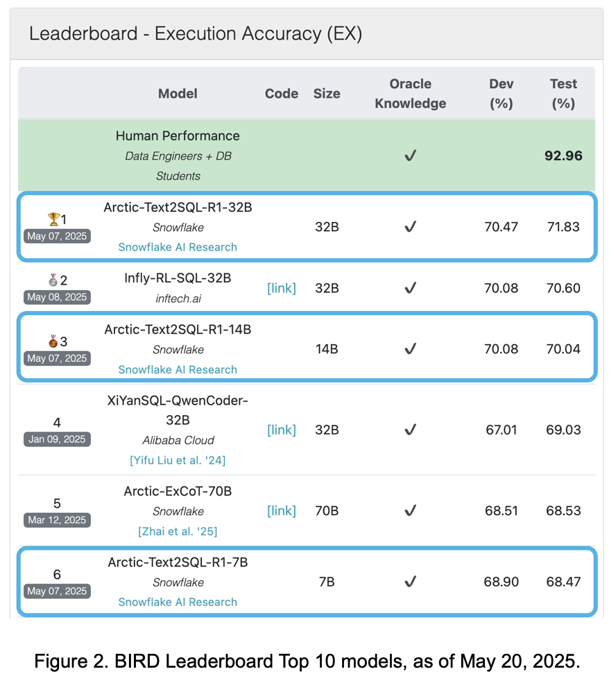Click the Jan 09, 2025 date badge
The image size is (616, 676).
click(57, 439)
